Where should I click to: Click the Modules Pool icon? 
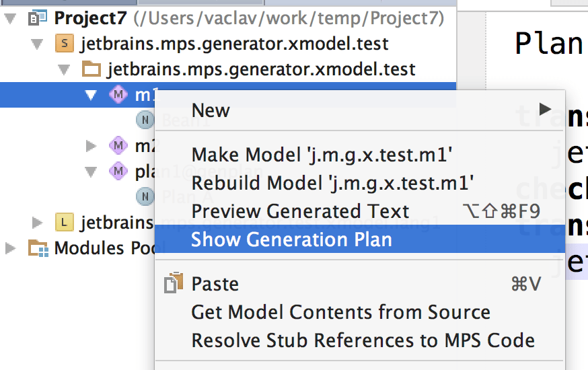(x=38, y=248)
